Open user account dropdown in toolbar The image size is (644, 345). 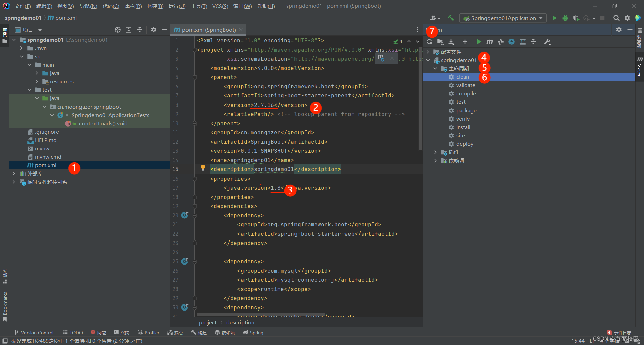(x=435, y=18)
